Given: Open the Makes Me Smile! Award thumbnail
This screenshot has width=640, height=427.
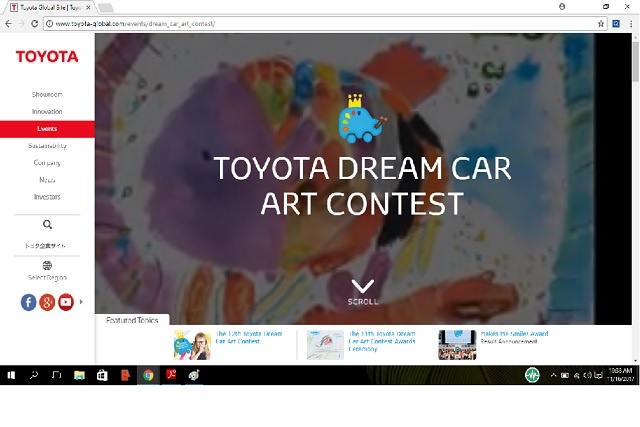Looking at the screenshot, I should [457, 345].
